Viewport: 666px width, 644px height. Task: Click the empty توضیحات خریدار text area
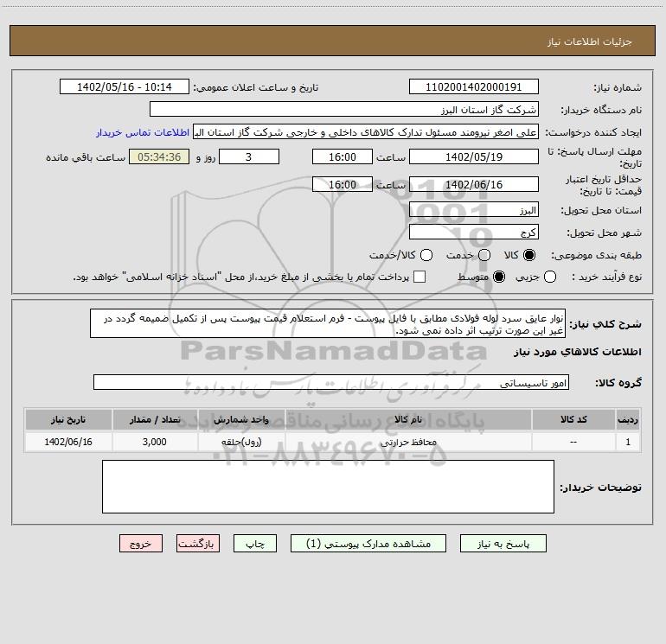pyautogui.click(x=328, y=487)
